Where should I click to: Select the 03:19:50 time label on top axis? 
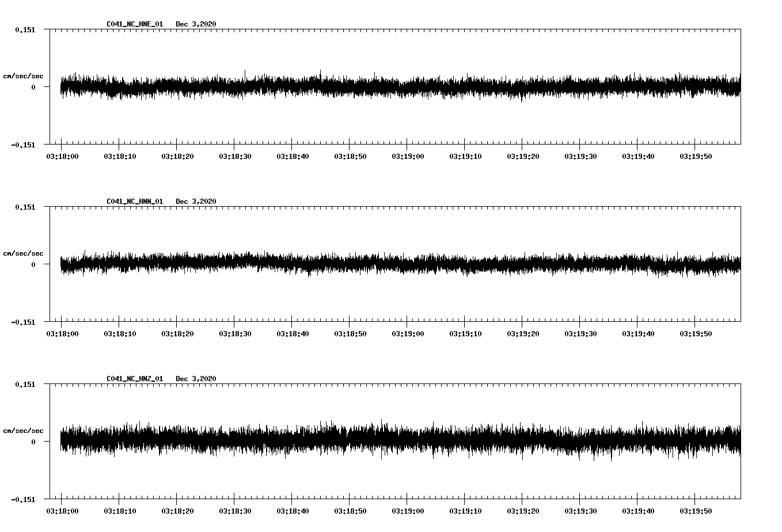click(697, 155)
